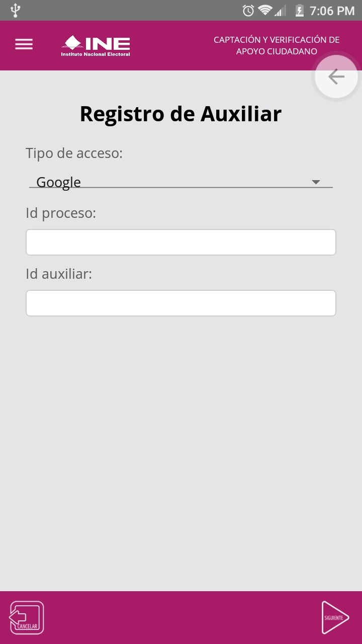
Task: Tap the Cancelar icon in bottom bar
Action: tap(27, 617)
